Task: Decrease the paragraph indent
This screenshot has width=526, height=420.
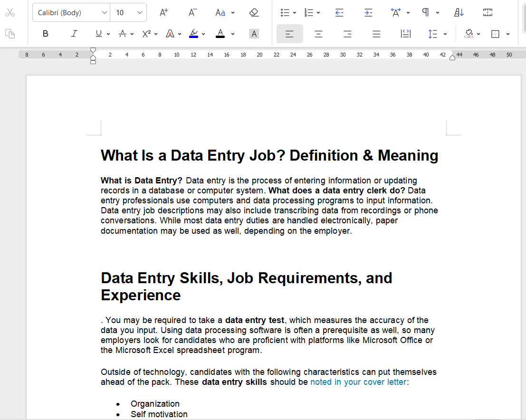Action: point(339,13)
